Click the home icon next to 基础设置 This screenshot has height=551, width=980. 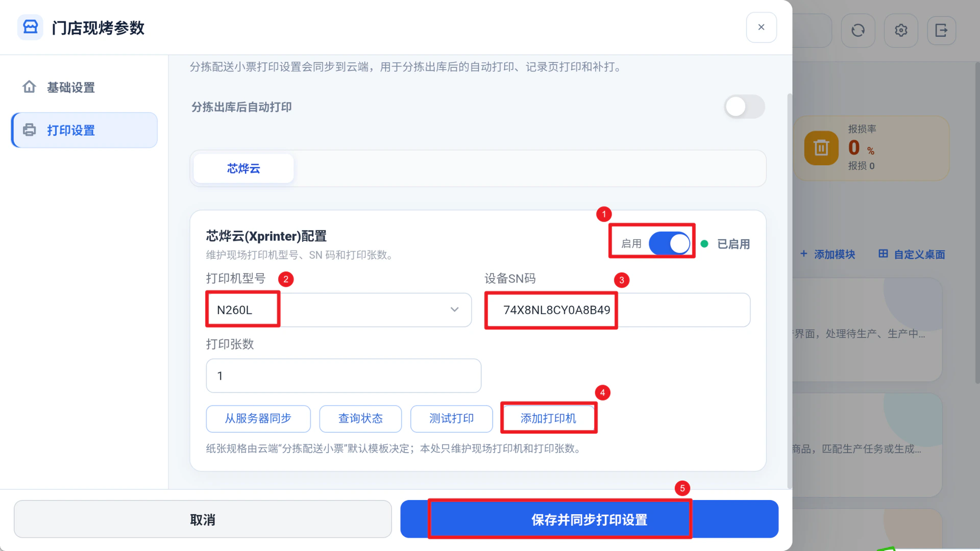(x=30, y=87)
